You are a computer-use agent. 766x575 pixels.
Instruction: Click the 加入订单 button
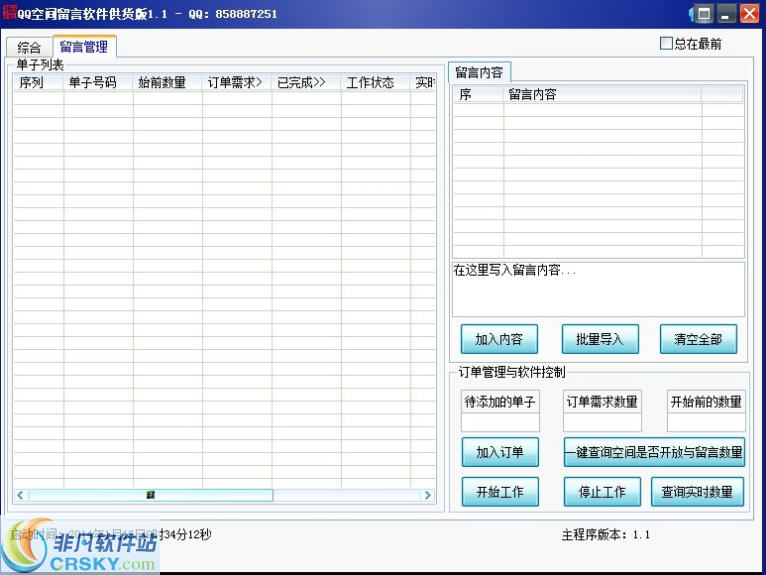click(500, 452)
